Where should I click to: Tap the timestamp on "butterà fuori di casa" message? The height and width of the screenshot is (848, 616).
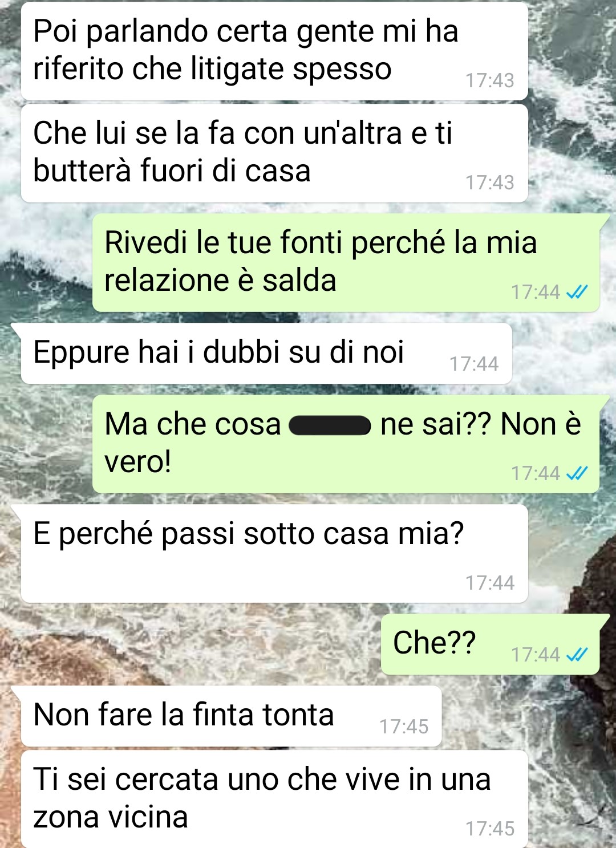(490, 182)
